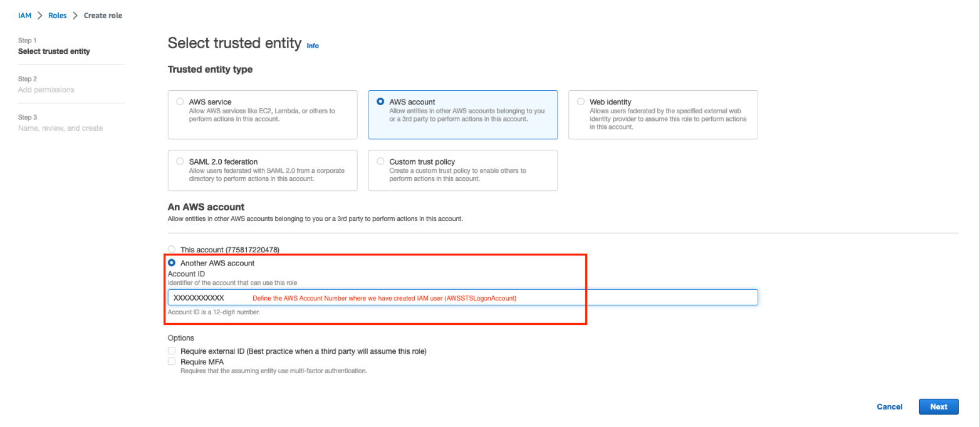
Task: Click inside the Account ID input field
Action: 376,297
